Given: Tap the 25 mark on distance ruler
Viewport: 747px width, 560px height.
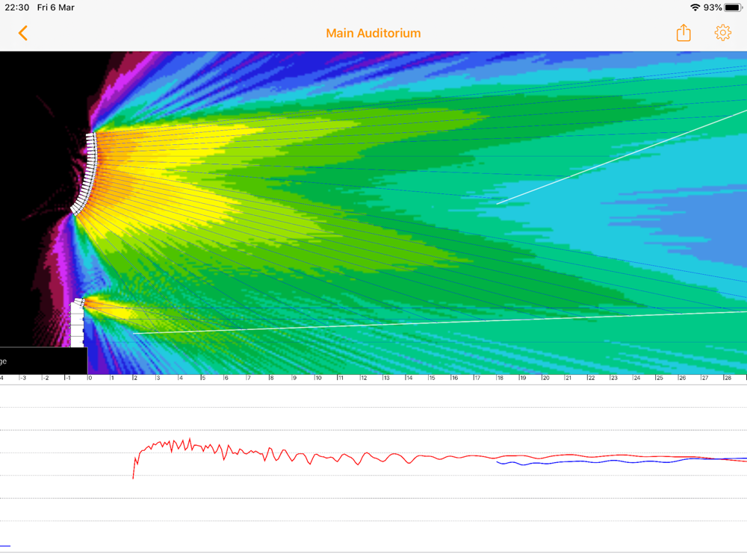Looking at the screenshot, I should 660,378.
